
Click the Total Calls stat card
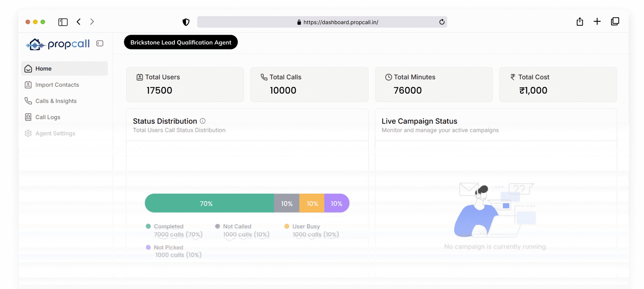(309, 84)
